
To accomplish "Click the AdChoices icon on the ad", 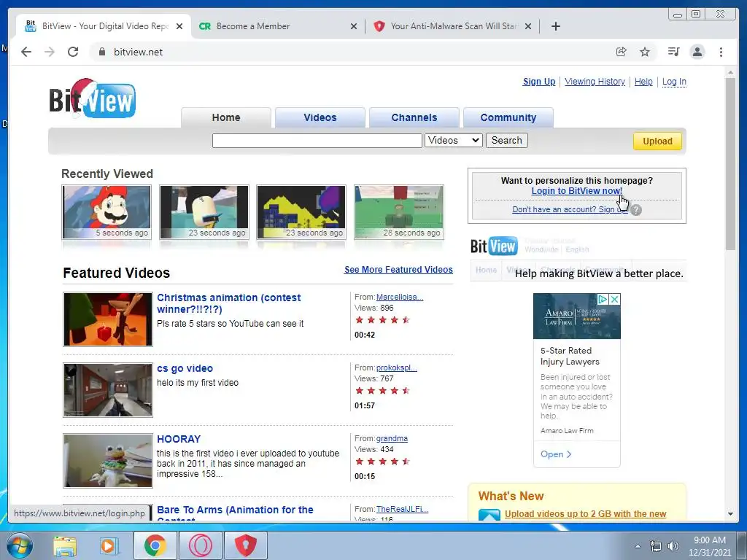I will coord(603,299).
